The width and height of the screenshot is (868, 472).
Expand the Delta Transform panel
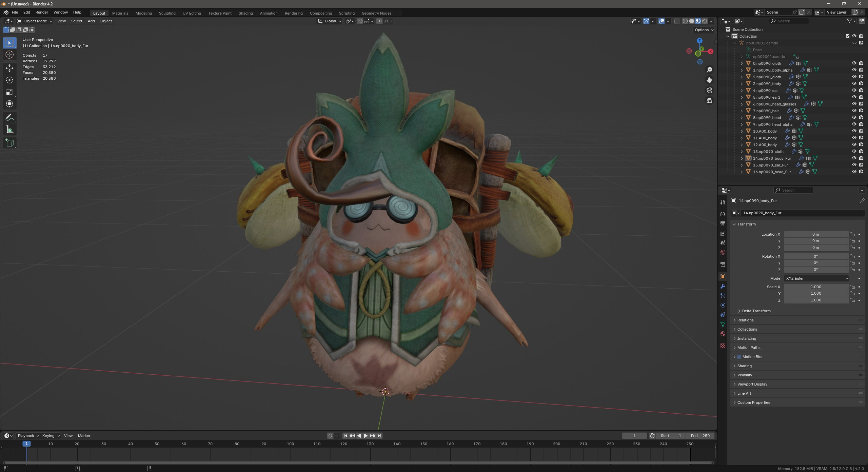[x=756, y=311]
